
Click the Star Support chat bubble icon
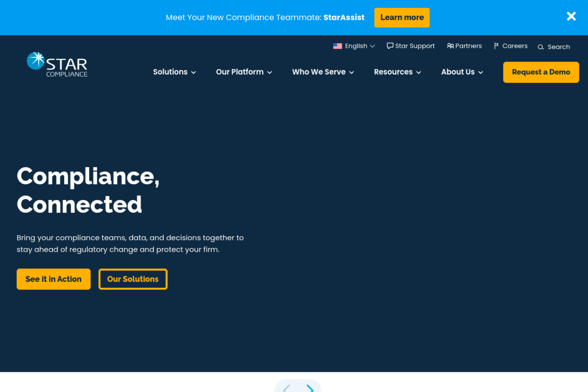pos(390,46)
